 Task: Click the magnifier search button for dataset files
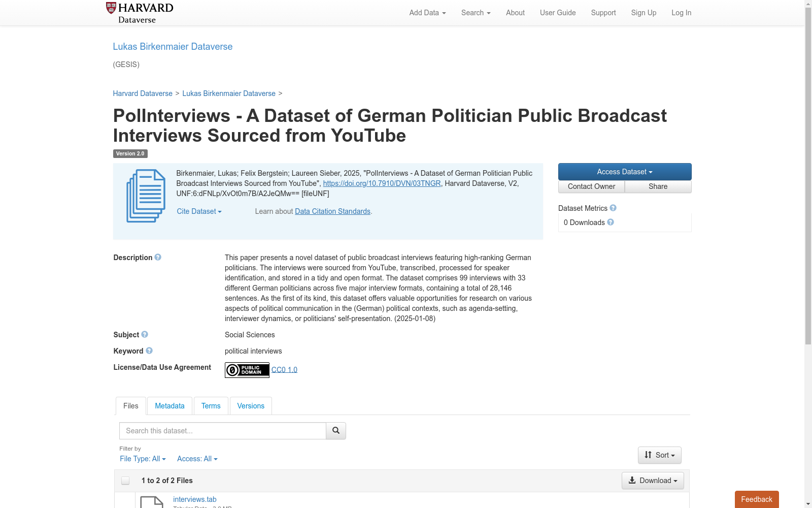pyautogui.click(x=336, y=431)
